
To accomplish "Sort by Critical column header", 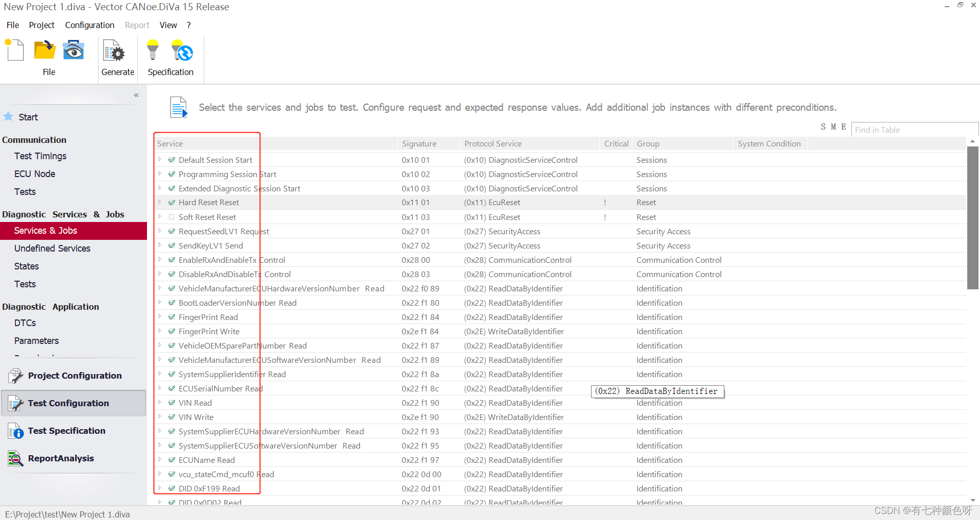I will click(x=616, y=144).
